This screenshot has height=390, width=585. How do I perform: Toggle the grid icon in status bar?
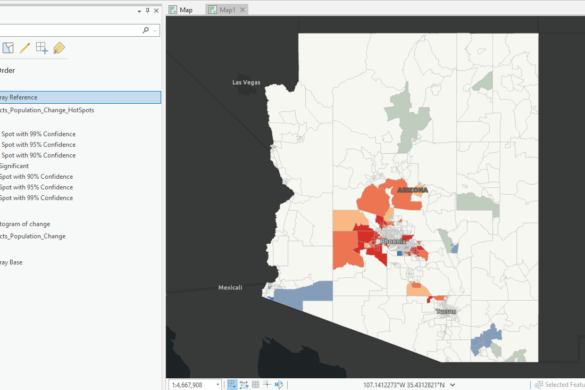tap(256, 384)
